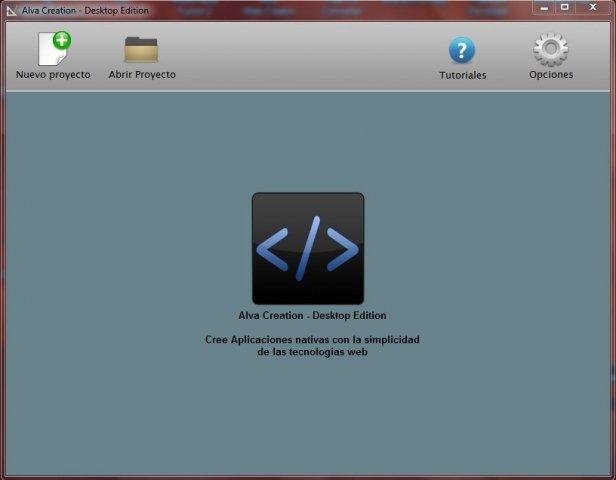The image size is (616, 480).
Task: Click the 'Opciones' label
Action: [x=551, y=75]
